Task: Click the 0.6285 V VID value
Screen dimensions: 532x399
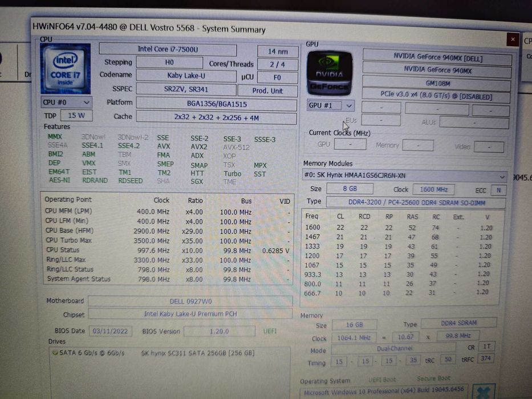Action: tap(276, 251)
